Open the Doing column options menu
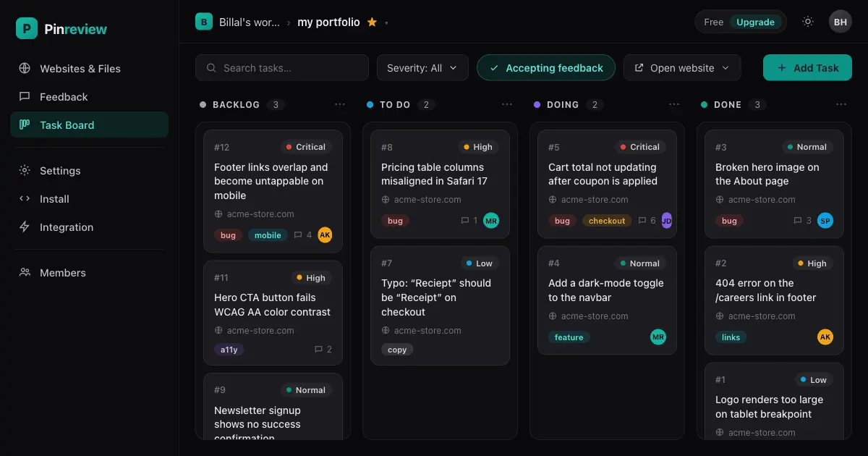 [x=674, y=105]
